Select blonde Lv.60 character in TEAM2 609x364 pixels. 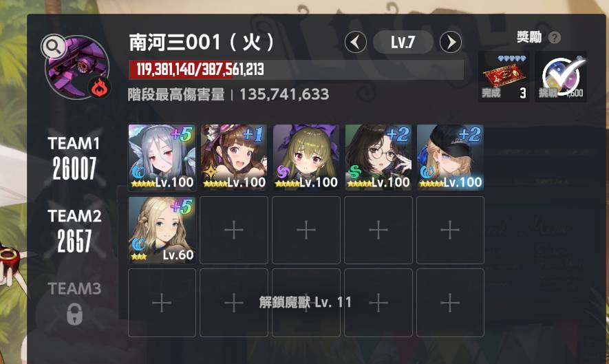162,230
